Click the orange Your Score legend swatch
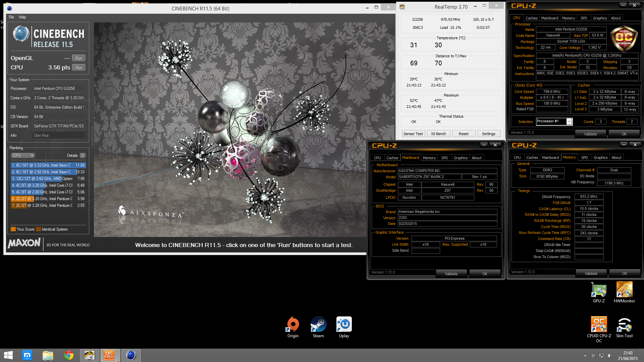This screenshot has width=644, height=362. [13, 229]
